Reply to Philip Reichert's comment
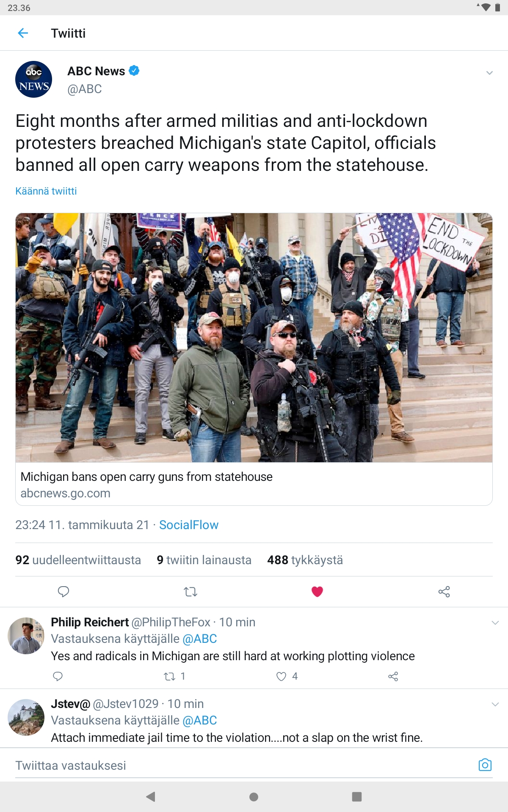The height and width of the screenshot is (812, 508). pos(58,676)
